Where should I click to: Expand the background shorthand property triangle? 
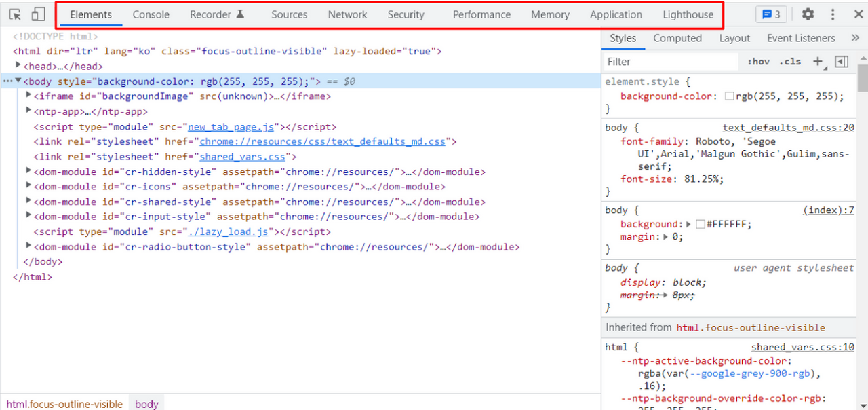[689, 224]
